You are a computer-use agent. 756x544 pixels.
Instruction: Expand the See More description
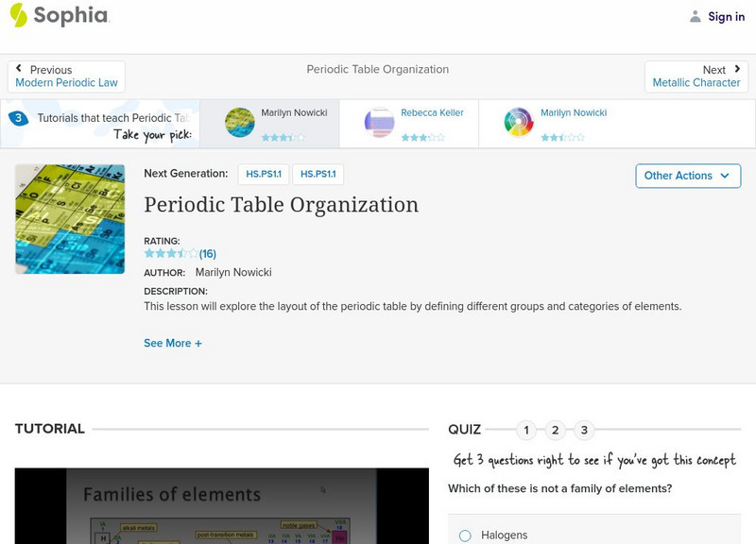pyautogui.click(x=173, y=343)
